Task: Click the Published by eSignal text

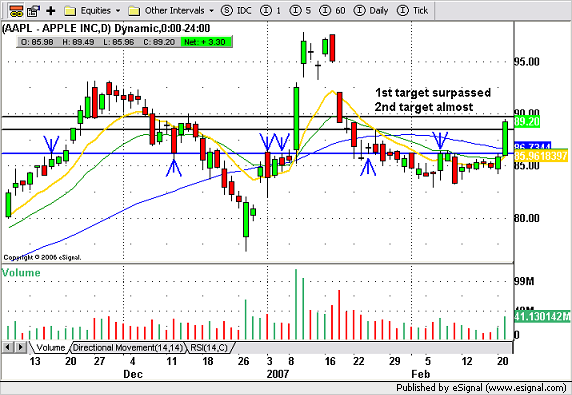Action: pos(481,387)
